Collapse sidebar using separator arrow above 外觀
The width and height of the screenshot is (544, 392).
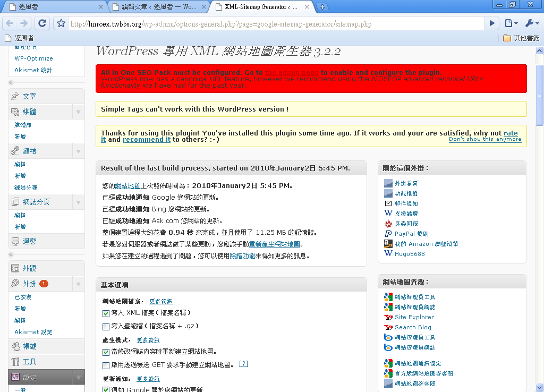coord(11,254)
